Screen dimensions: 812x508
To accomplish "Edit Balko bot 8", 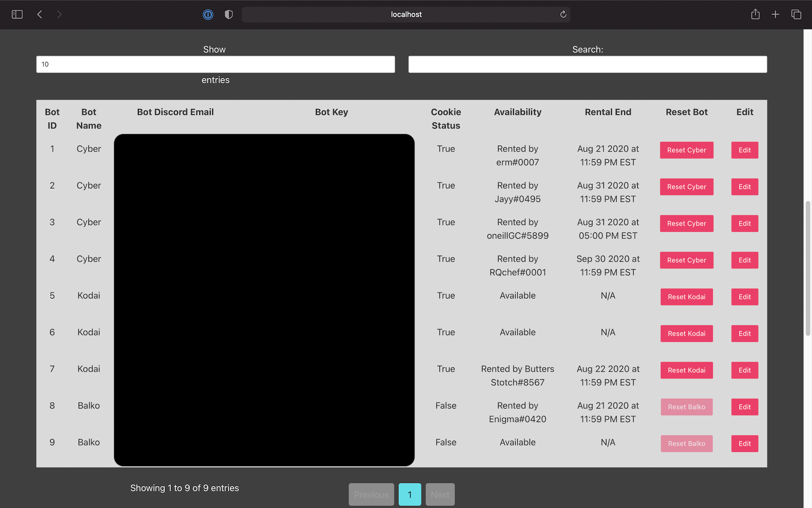I will (744, 407).
